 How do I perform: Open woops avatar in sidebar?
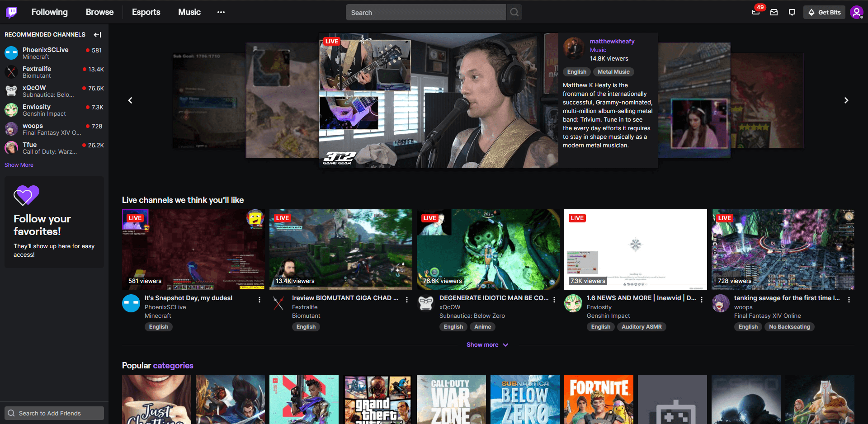(x=11, y=129)
